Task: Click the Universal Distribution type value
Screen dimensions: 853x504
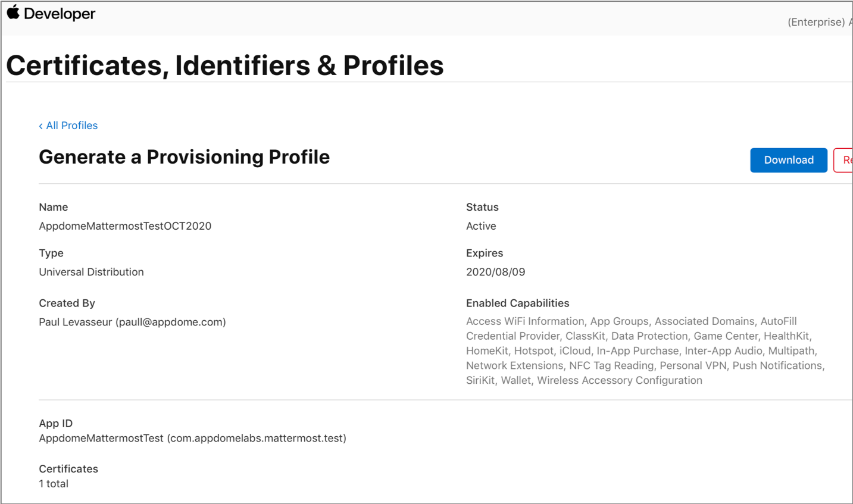Action: (x=91, y=272)
